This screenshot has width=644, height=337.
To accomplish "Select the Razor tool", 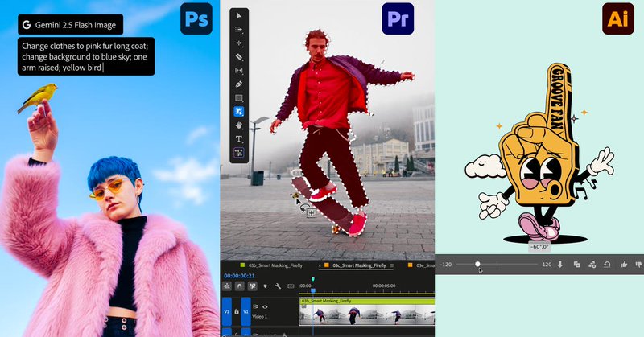I will click(x=238, y=56).
